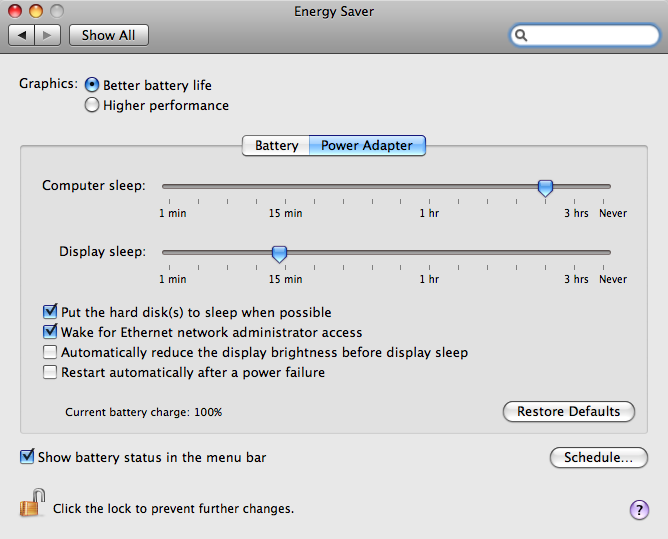This screenshot has width=668, height=539.
Task: Toggle Show battery status in menu bar
Action: point(27,456)
